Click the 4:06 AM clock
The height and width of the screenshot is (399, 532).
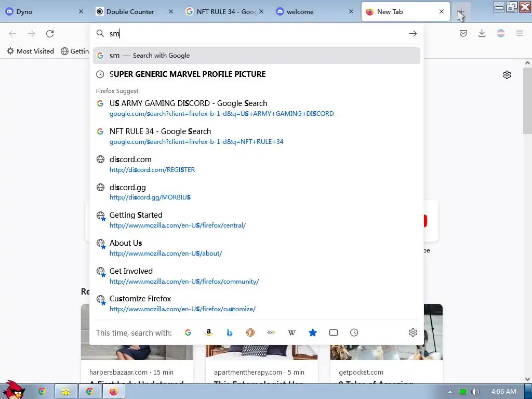[504, 392]
